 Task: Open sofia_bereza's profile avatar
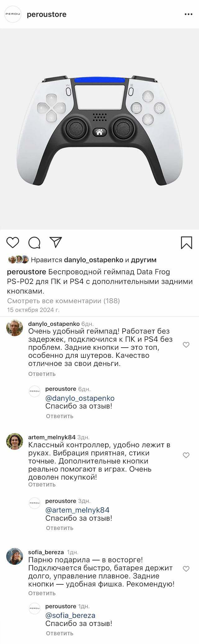click(x=15, y=556)
